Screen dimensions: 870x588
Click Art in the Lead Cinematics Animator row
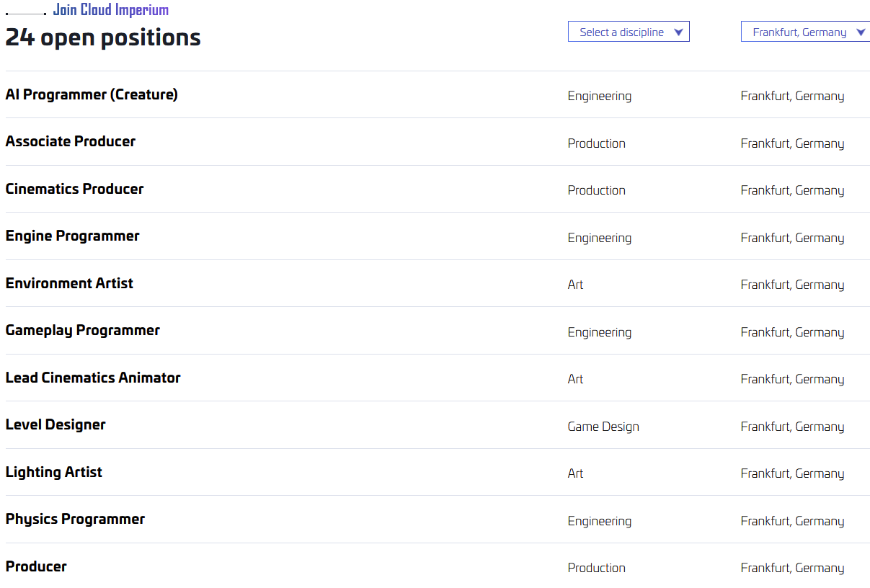pyautogui.click(x=576, y=379)
